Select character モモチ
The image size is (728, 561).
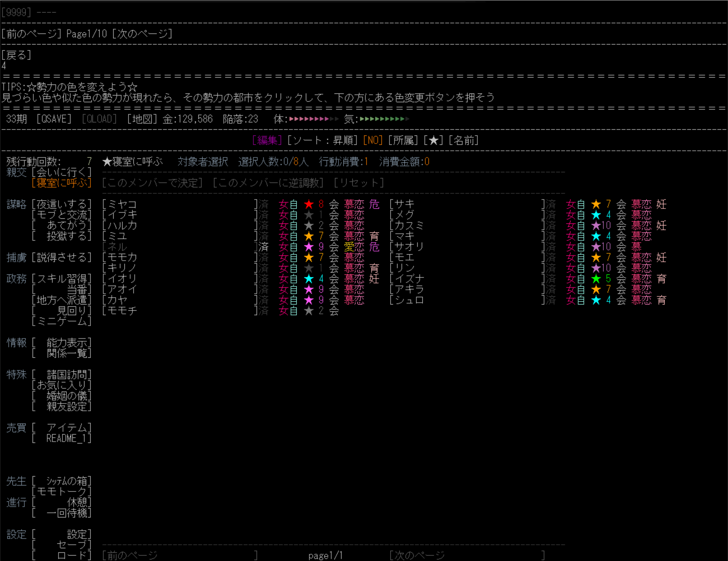coord(180,311)
